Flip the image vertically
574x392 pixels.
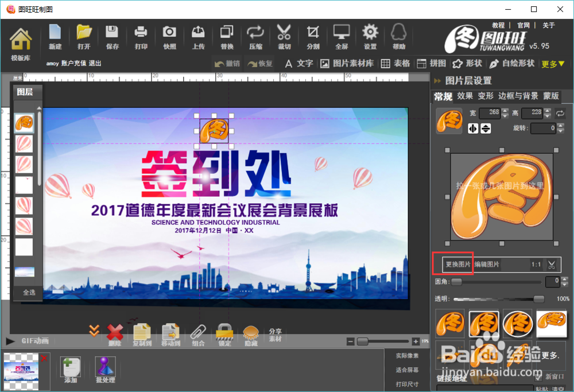tap(486, 129)
